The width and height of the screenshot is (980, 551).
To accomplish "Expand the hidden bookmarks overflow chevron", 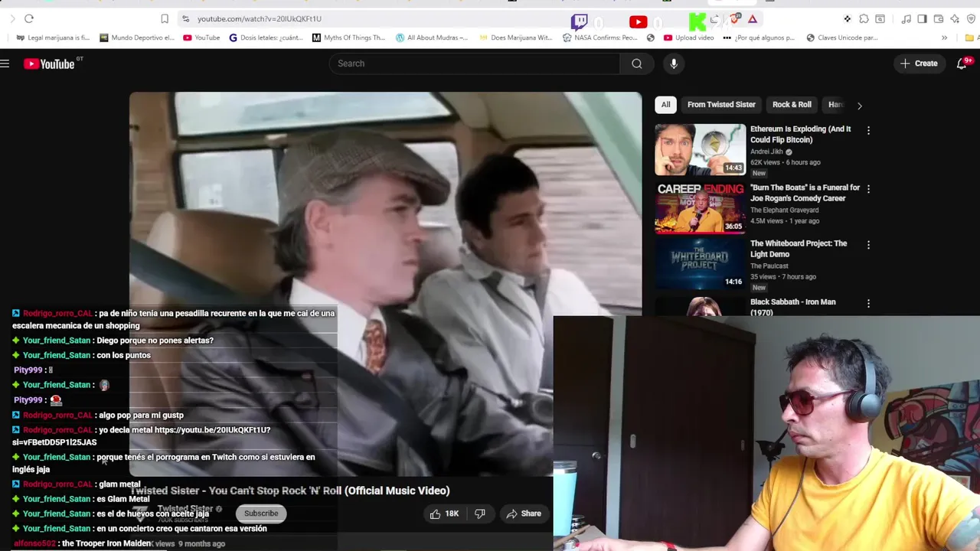I will coord(944,37).
